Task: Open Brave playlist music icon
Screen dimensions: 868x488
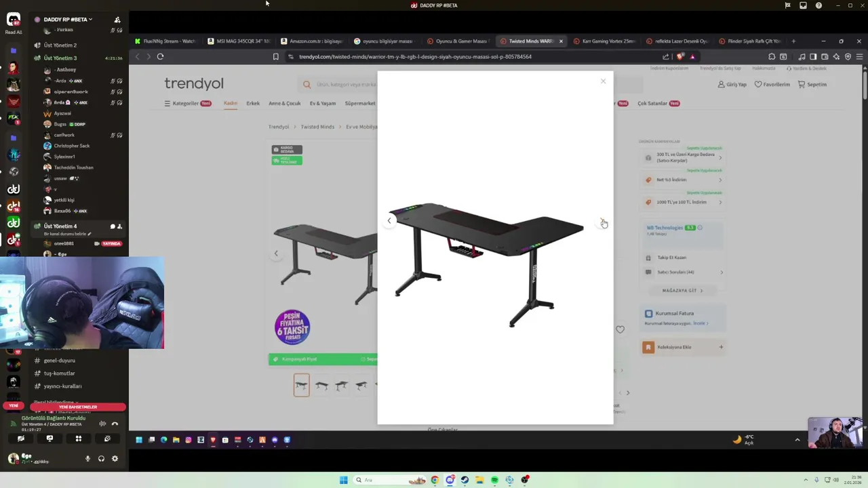Action: [802, 57]
